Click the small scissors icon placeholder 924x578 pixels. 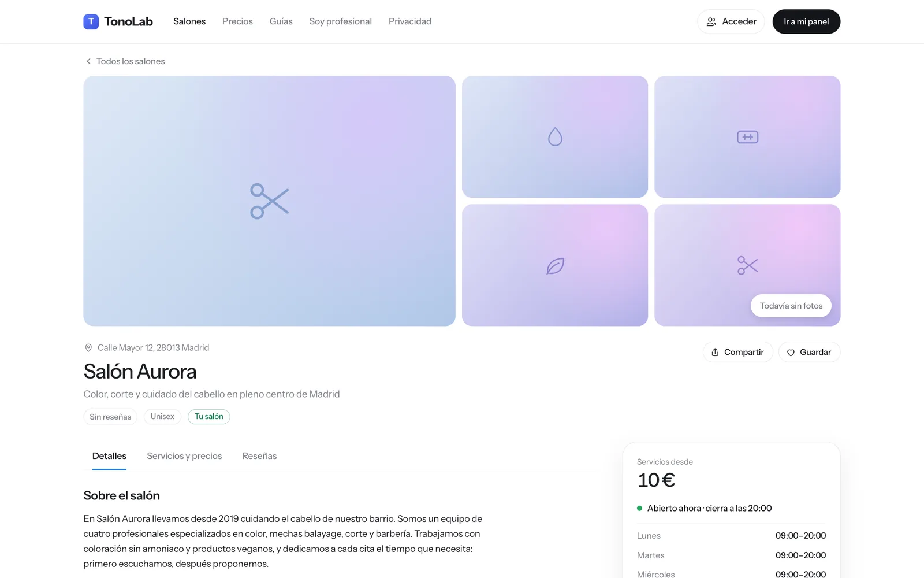747,265
